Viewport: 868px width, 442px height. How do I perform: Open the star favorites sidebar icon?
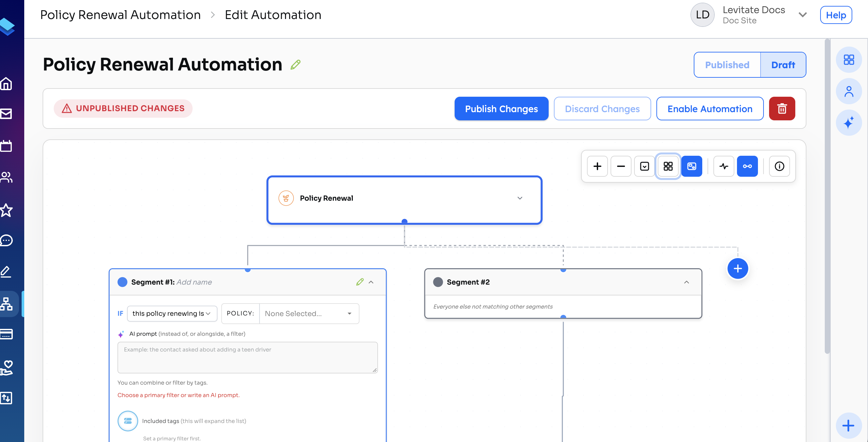click(7, 210)
